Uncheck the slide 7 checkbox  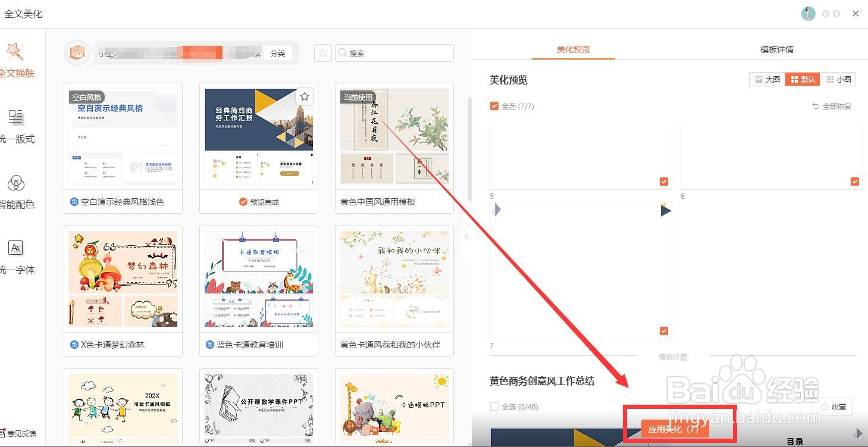[664, 331]
